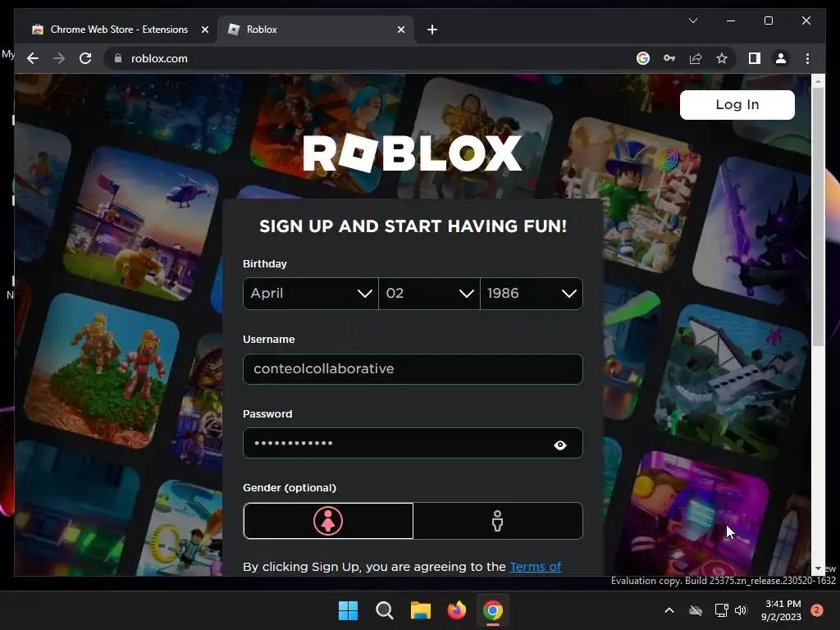Click the Chrome taskbar icon
The image size is (840, 630).
point(493,610)
